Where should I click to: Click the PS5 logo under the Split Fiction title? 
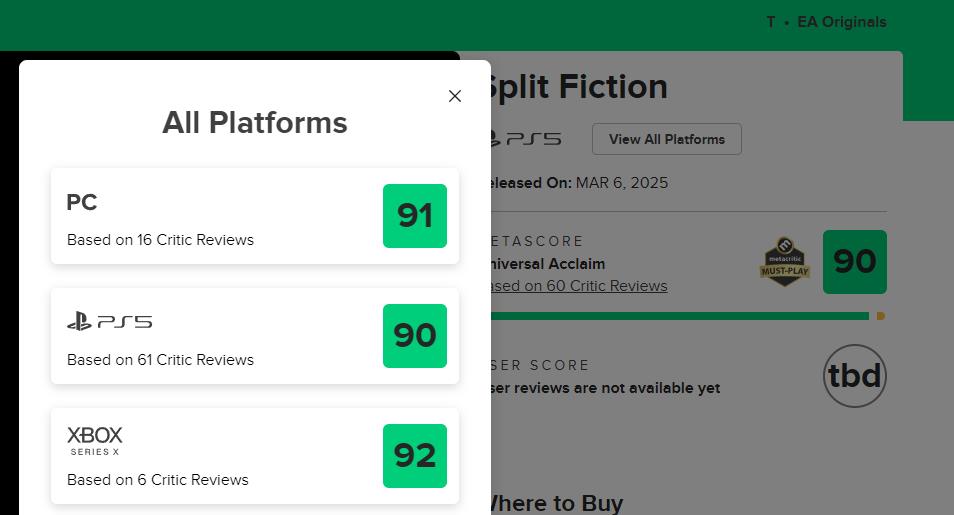(525, 139)
